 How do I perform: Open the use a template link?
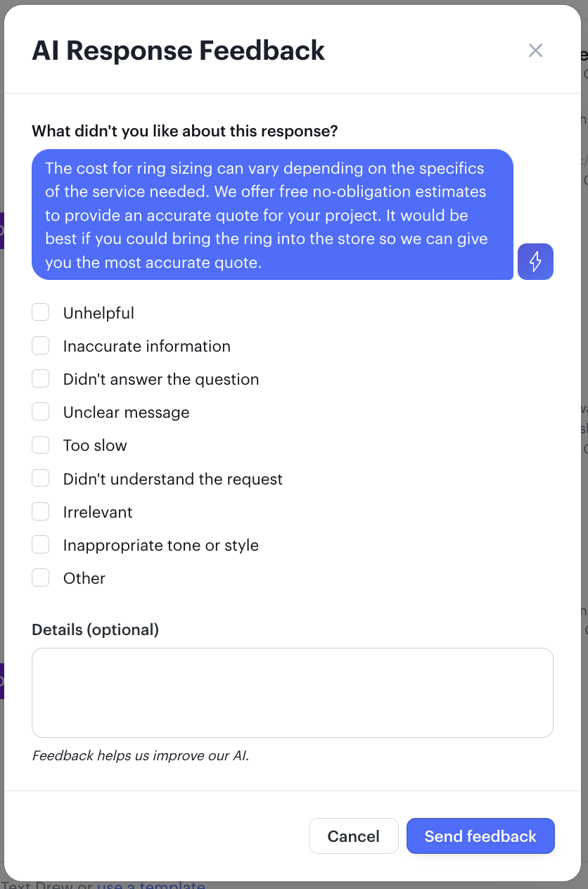(x=151, y=885)
